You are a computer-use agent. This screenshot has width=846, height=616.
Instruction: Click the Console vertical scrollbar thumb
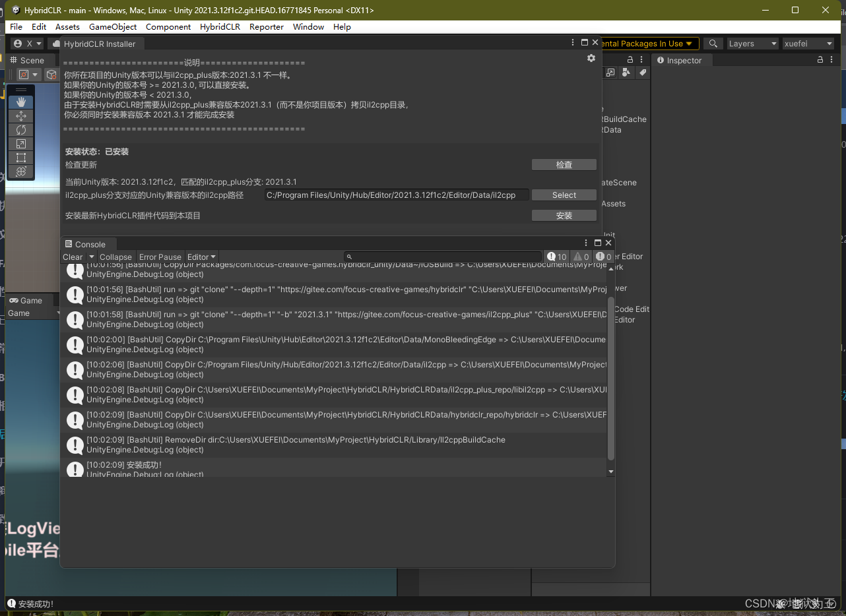point(610,377)
